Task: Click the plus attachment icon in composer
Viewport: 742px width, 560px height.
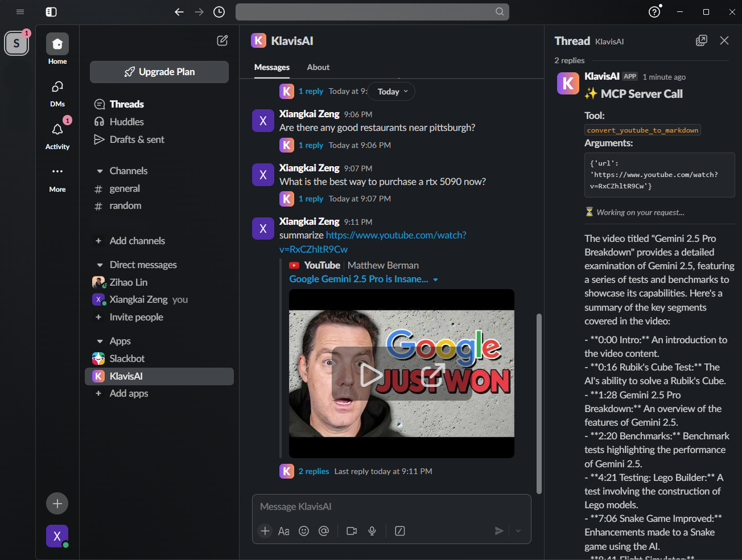Action: tap(265, 531)
